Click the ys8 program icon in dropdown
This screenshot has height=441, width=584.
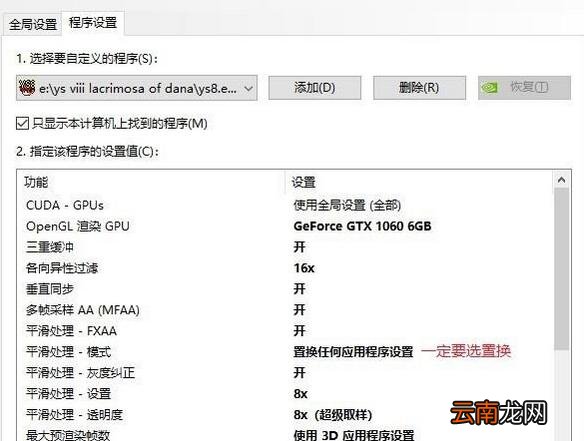point(27,88)
